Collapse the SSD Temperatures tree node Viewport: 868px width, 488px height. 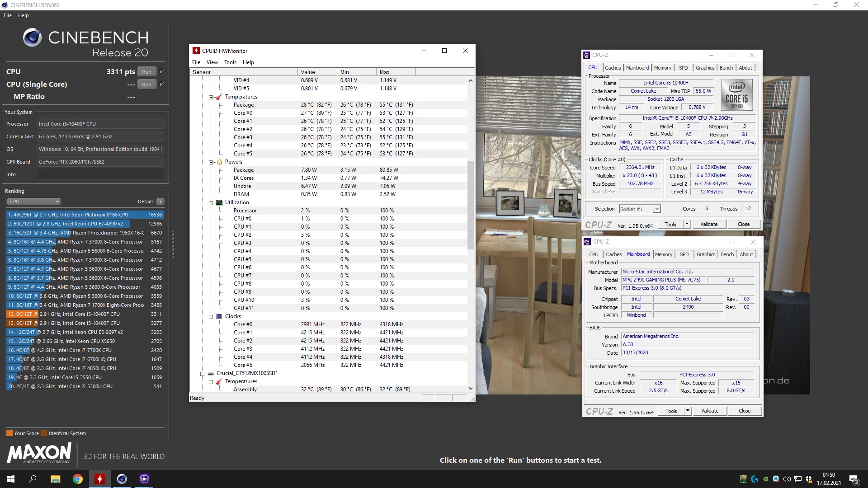[x=211, y=382]
